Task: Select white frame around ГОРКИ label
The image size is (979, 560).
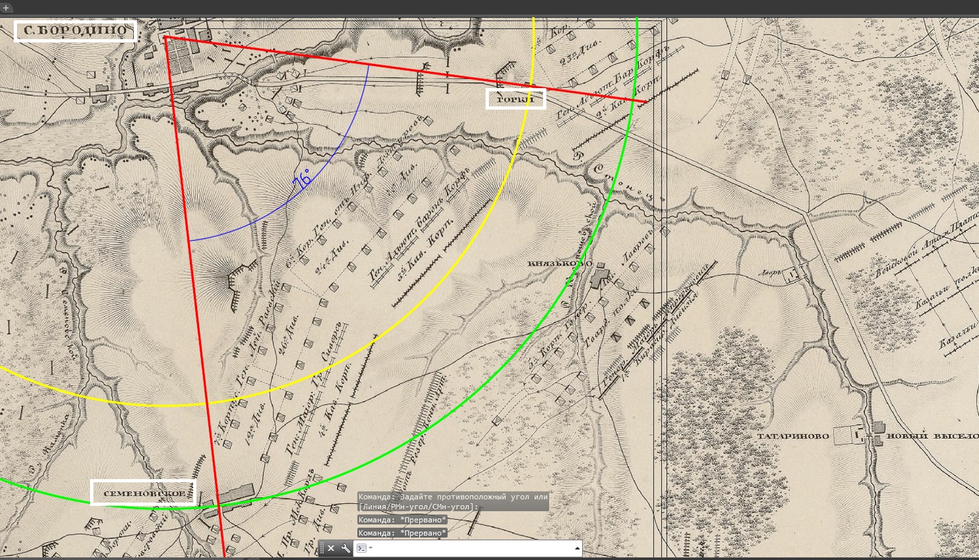Action: click(516, 99)
